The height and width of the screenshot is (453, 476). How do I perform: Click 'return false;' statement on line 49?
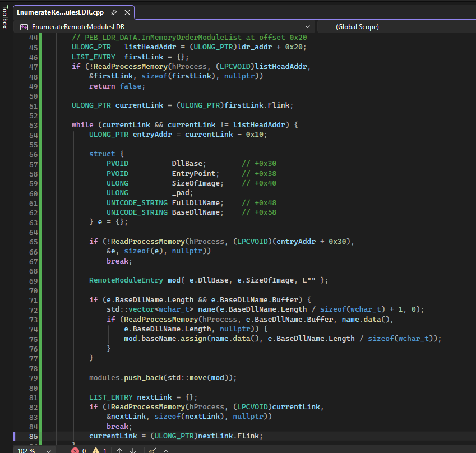click(x=117, y=86)
